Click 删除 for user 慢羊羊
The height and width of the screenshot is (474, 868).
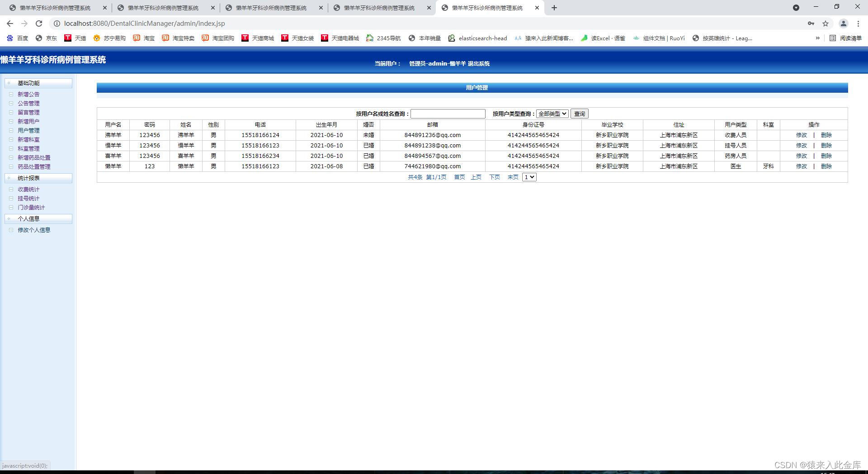click(826, 145)
